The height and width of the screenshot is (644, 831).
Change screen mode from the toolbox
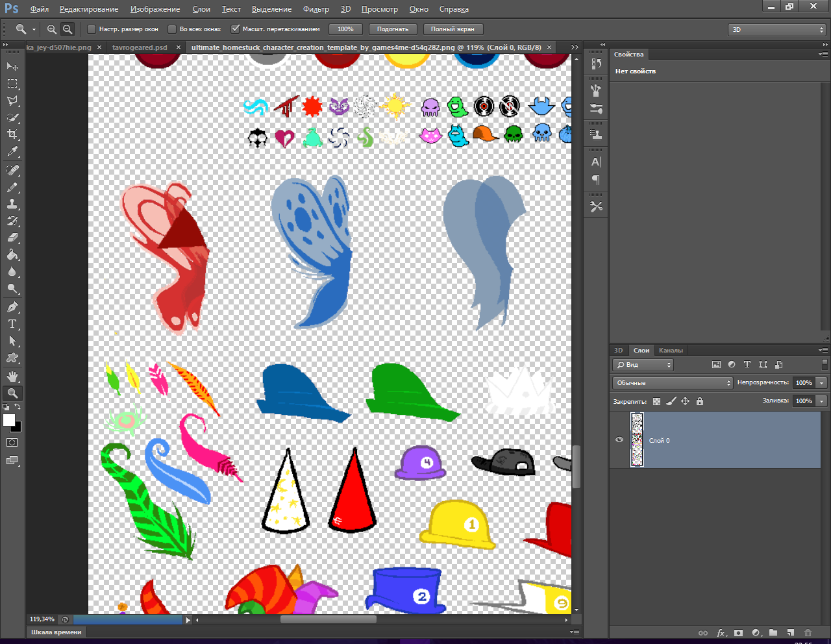12,460
